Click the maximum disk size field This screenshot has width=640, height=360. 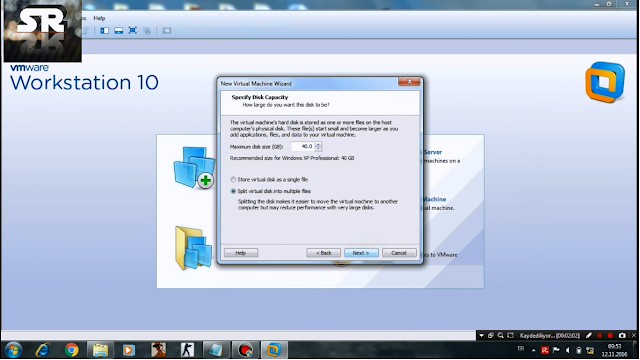coord(303,146)
